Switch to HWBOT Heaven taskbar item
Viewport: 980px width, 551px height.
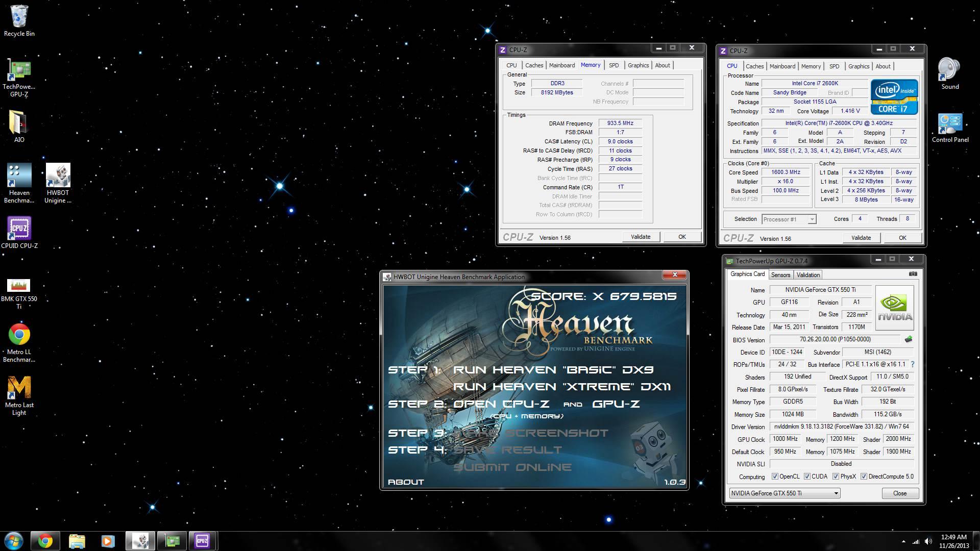click(x=140, y=541)
